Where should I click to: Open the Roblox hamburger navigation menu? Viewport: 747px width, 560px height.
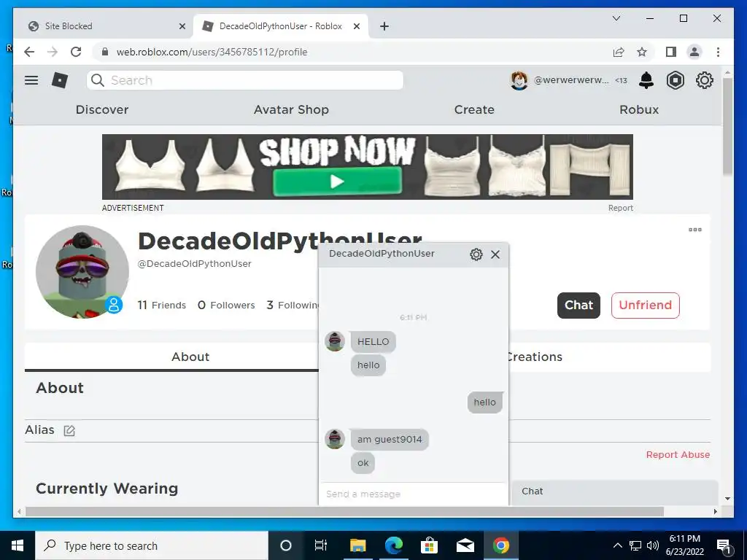[x=31, y=80]
